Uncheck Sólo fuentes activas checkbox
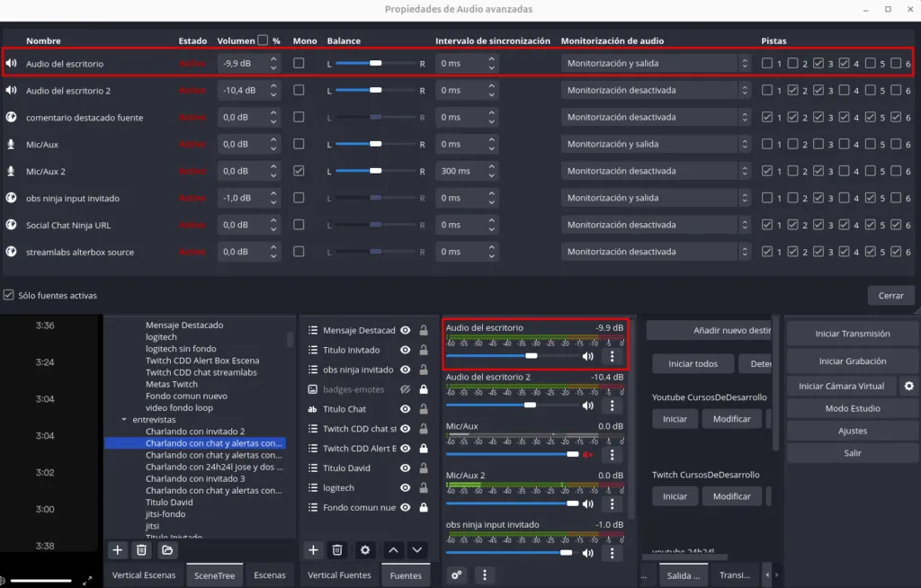Screen dimensions: 921x588 pyautogui.click(x=9, y=295)
